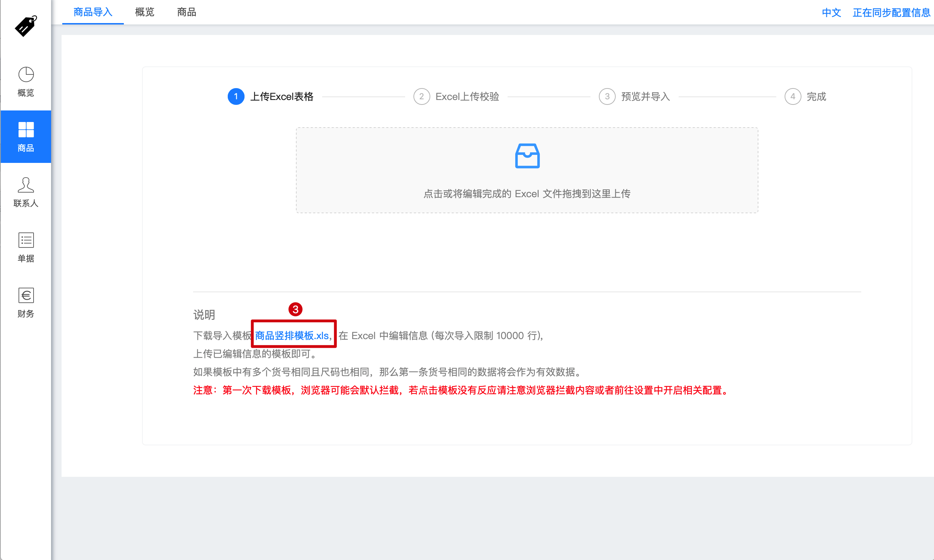Click the price tag logo icon at top
This screenshot has height=560, width=934.
point(24,27)
